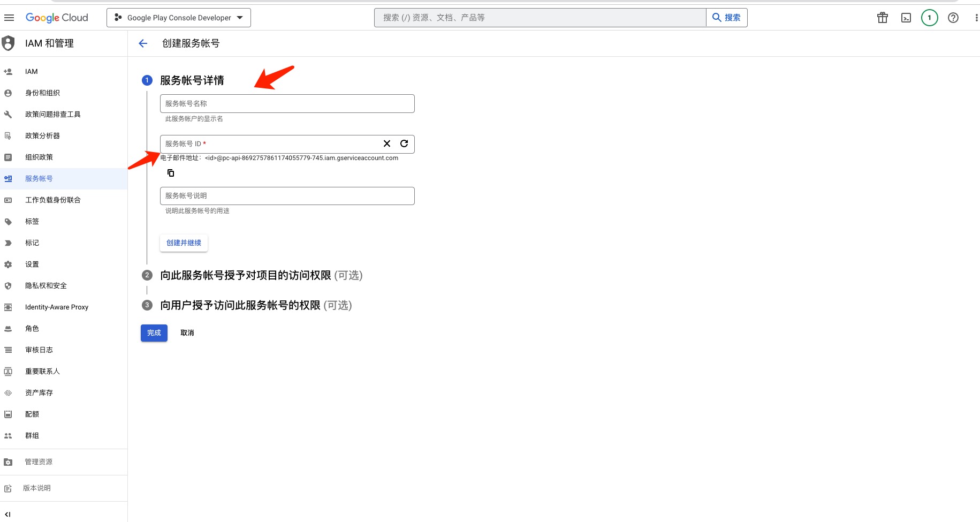Screen dimensions: 980x522
Task: Collapse the sidebar with bottom chevron
Action: [7, 514]
